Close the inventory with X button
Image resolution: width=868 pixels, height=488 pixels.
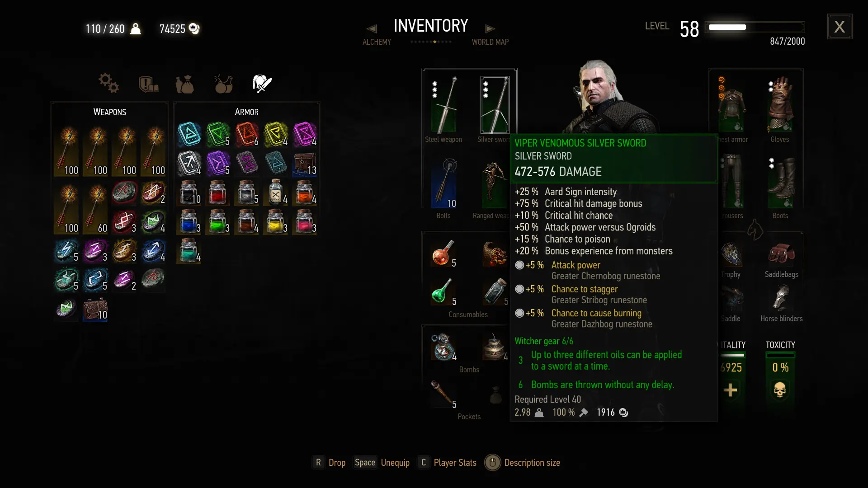pyautogui.click(x=840, y=27)
